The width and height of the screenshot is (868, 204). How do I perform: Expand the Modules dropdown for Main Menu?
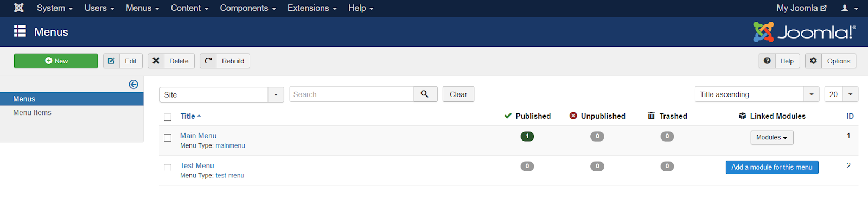(x=772, y=137)
